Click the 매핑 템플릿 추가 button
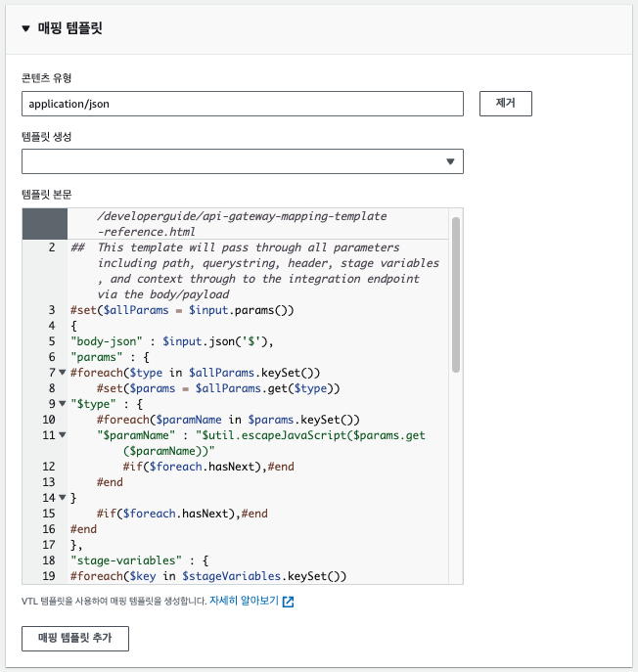The width and height of the screenshot is (638, 672). [x=75, y=638]
